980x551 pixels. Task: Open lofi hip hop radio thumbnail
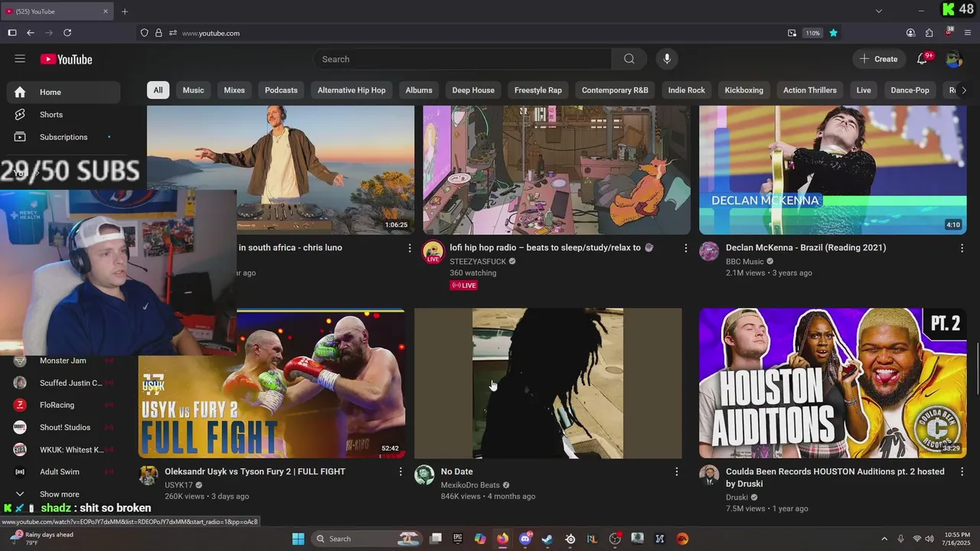(x=557, y=170)
